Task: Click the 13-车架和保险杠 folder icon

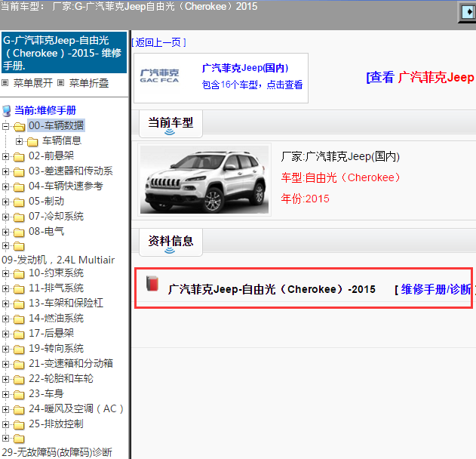Action: (x=19, y=303)
